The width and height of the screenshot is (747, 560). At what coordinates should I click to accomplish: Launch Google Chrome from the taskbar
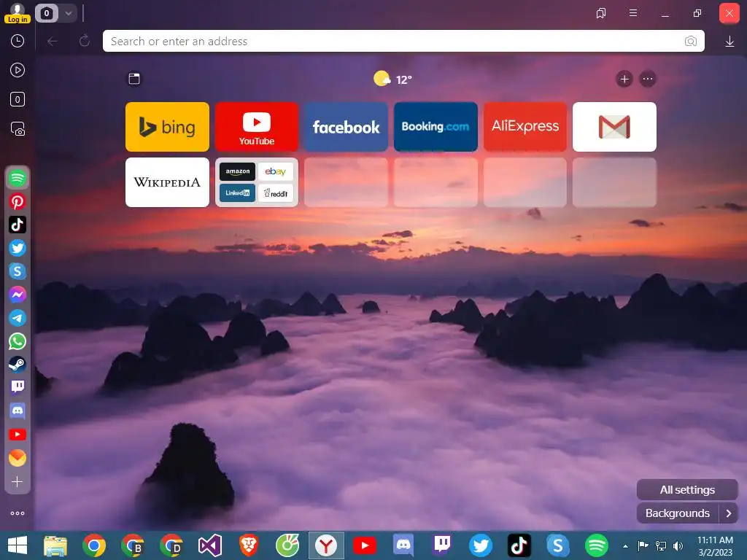pos(94,545)
